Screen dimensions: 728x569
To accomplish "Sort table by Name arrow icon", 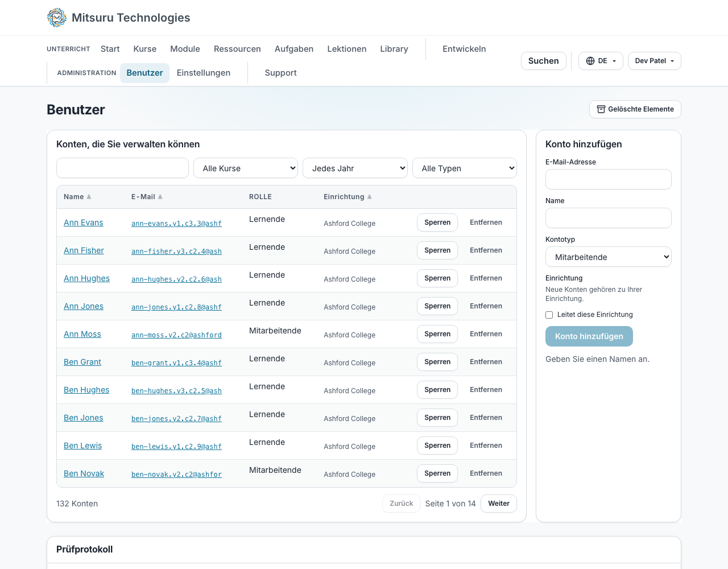I will coord(89,197).
